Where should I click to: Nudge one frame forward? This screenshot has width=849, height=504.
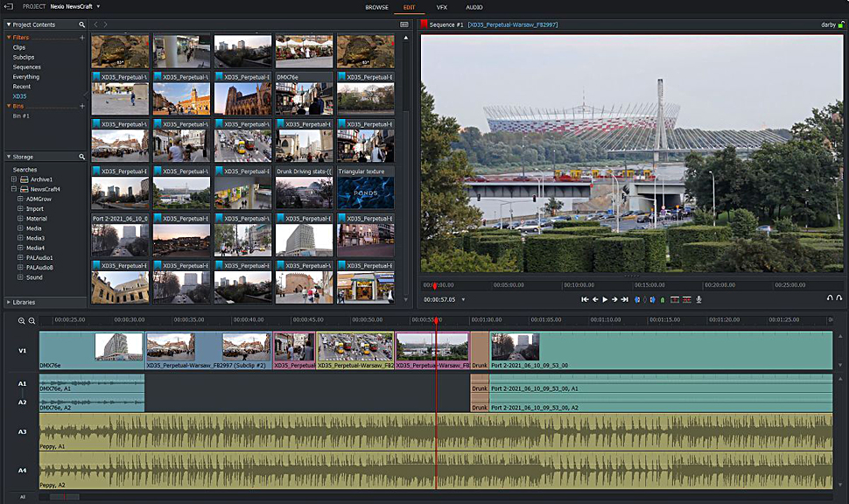pos(614,299)
